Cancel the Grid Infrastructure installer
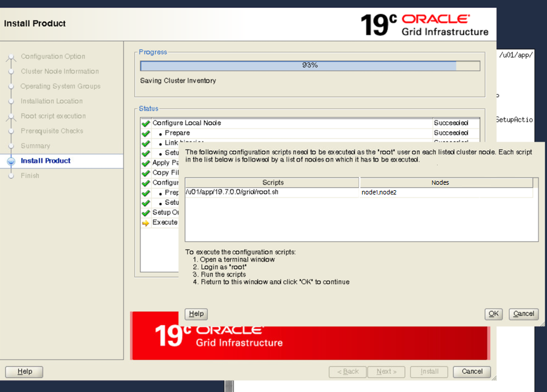The image size is (547, 392). 472,371
